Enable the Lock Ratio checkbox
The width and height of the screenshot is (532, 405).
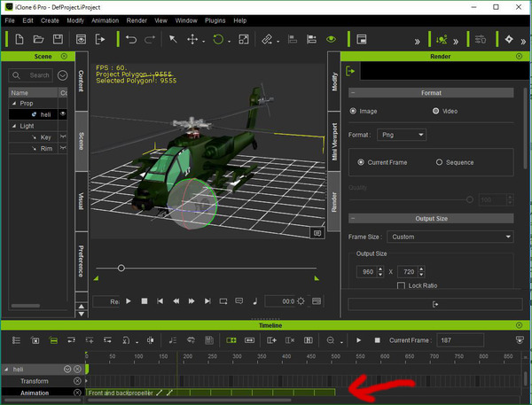pyautogui.click(x=401, y=285)
